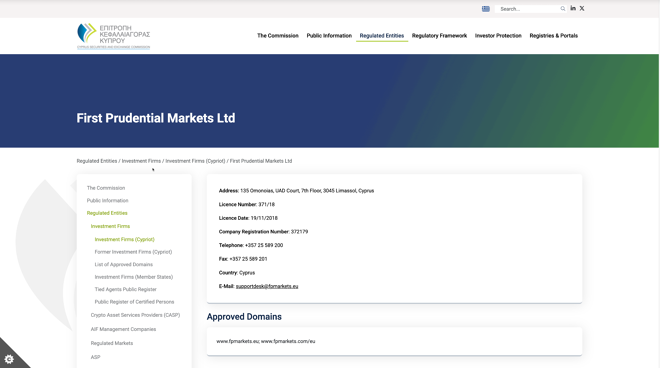Select List of Approved Domains sidebar item

coord(124,264)
